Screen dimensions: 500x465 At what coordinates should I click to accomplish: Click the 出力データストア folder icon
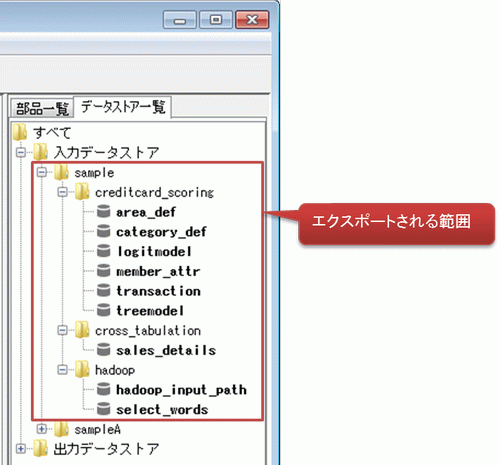click(x=40, y=448)
